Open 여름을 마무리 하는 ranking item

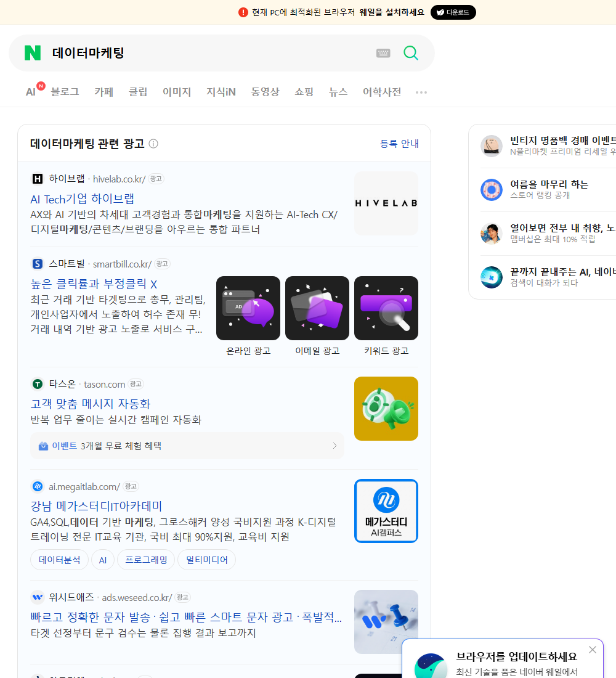coord(548,189)
